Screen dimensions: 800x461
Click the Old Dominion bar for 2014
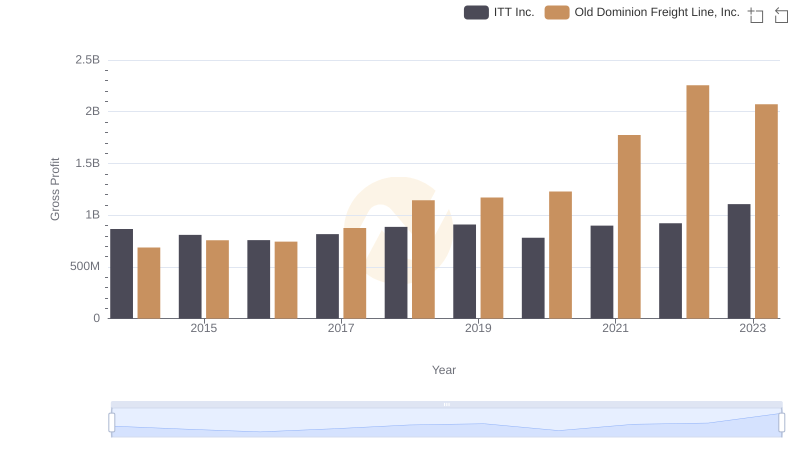149,283
